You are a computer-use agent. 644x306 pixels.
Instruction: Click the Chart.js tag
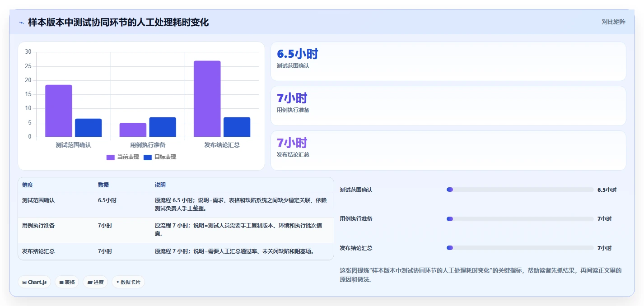(35, 282)
